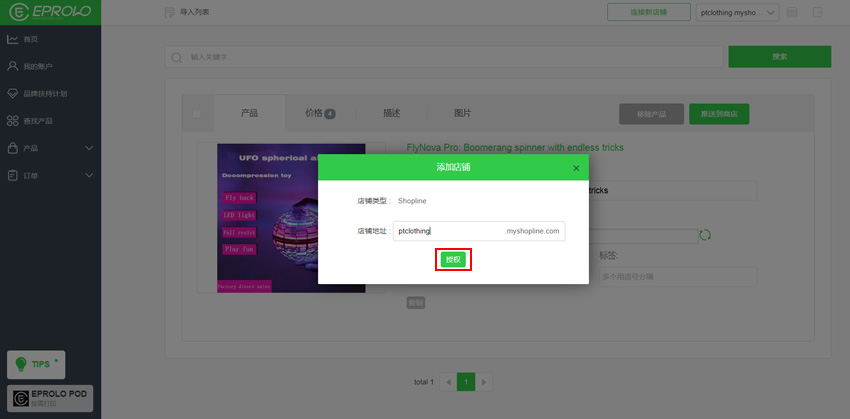Open the EPROLO POD banner
Viewport: 850px width, 419px height.
pos(50,398)
